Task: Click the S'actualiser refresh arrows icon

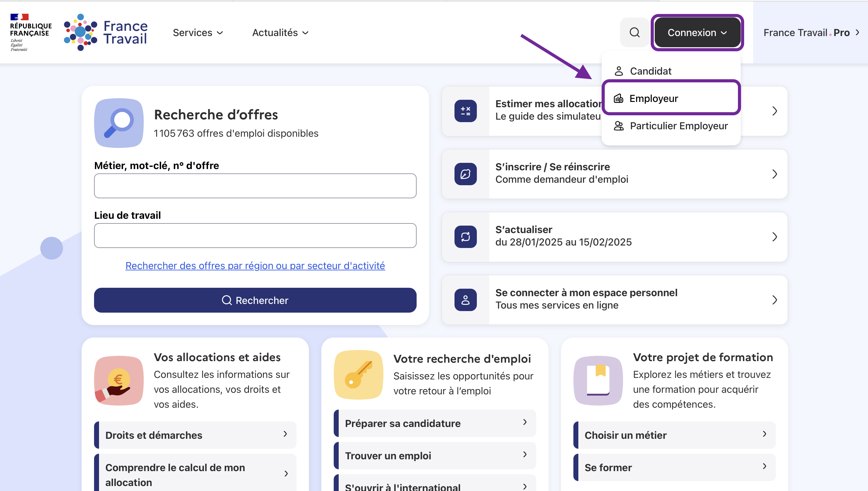Action: tap(465, 237)
